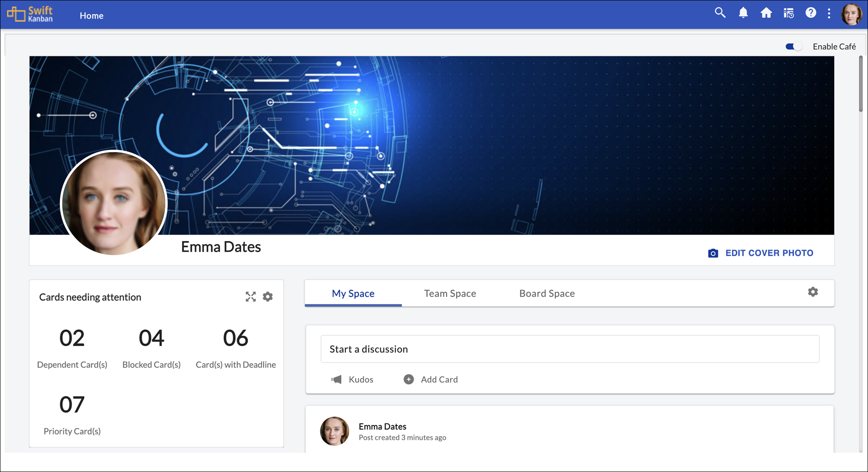The image size is (868, 472).
Task: Select the My Space tab
Action: 353,293
